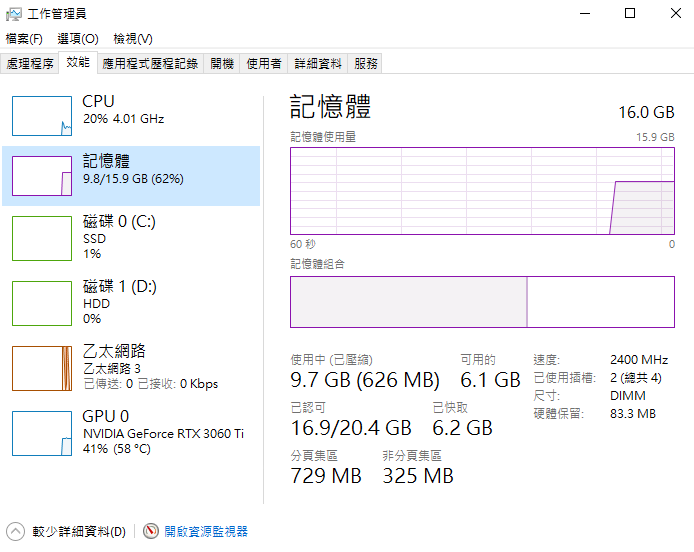694x552 pixels.
Task: Click the 記憶體組合 composition bar
Action: coord(482,302)
